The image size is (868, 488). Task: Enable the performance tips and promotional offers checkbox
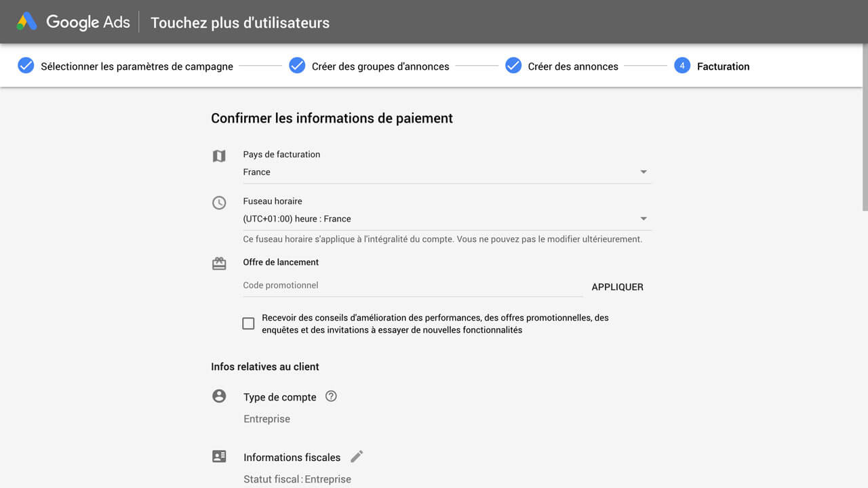[x=248, y=323]
